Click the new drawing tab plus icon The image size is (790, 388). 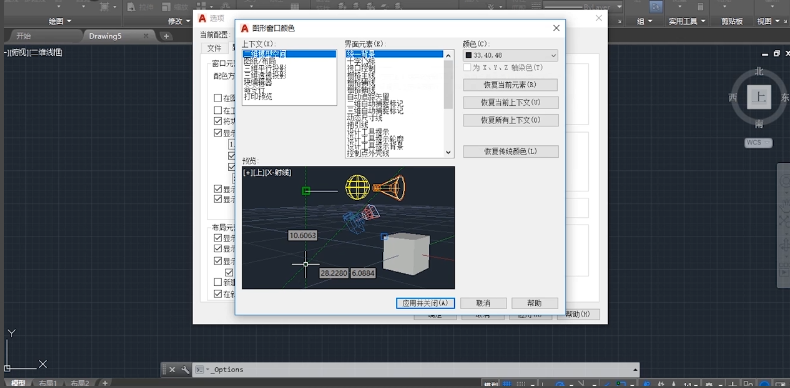coord(166,36)
